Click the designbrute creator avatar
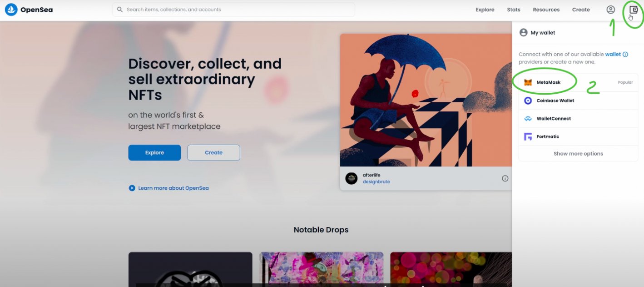This screenshot has height=287, width=644. (352, 178)
